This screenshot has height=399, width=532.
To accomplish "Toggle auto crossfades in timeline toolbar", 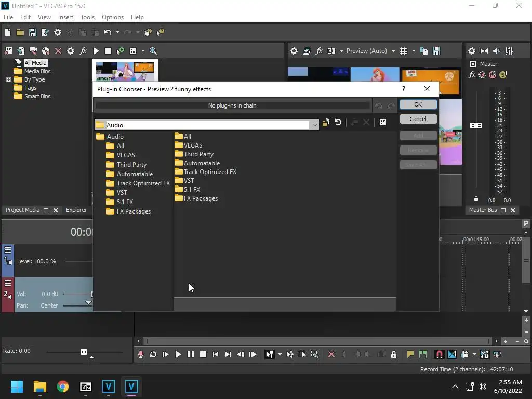I will tap(452, 354).
